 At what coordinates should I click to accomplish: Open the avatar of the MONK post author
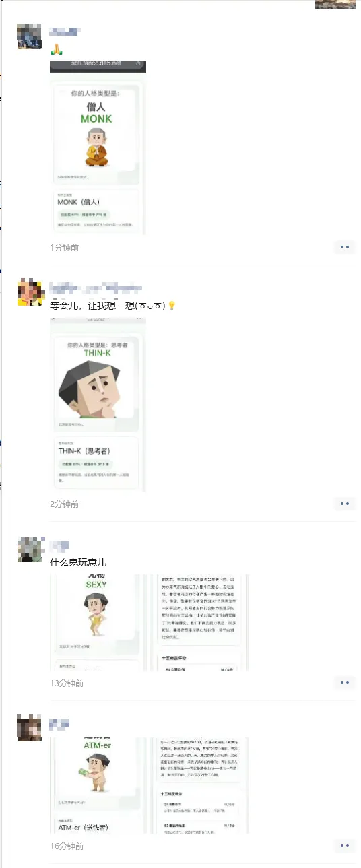pyautogui.click(x=30, y=36)
